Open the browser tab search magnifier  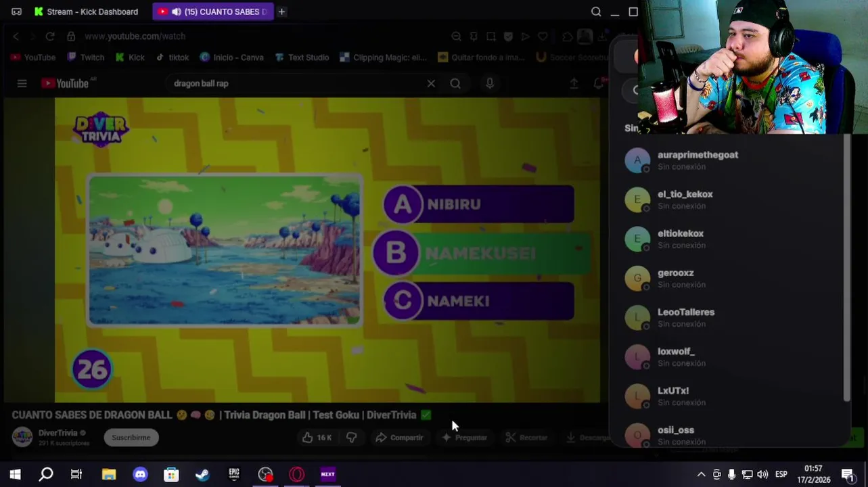[x=596, y=11]
